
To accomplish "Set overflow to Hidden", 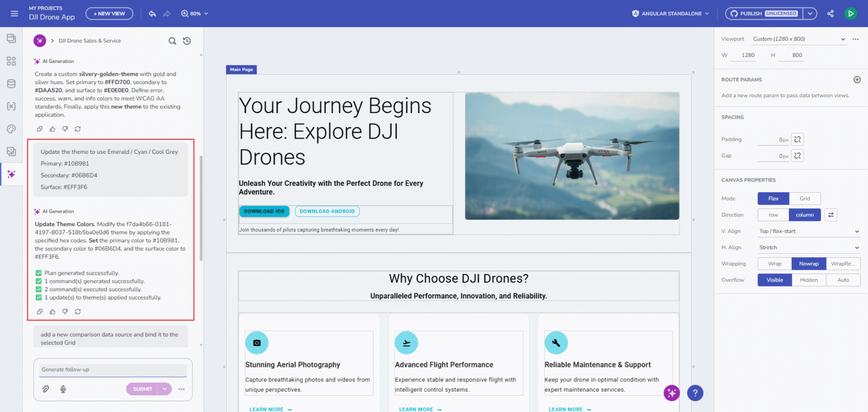I will 809,280.
